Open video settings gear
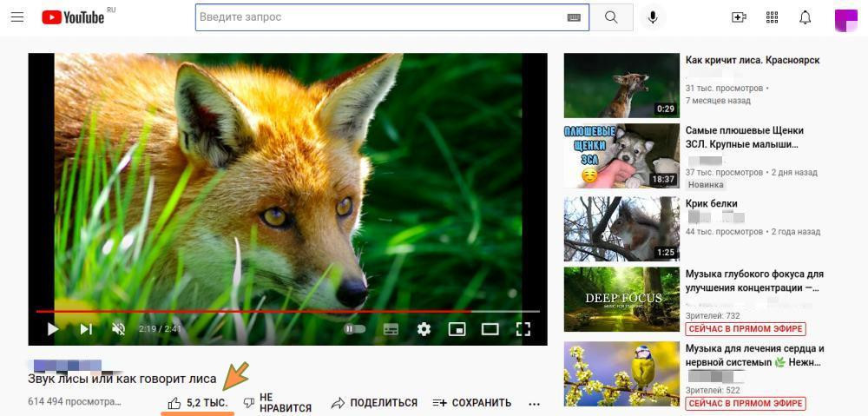The width and height of the screenshot is (868, 416). point(424,329)
